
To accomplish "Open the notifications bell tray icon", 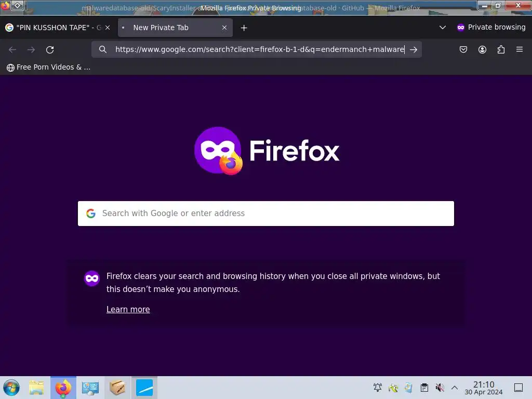I will click(x=378, y=388).
